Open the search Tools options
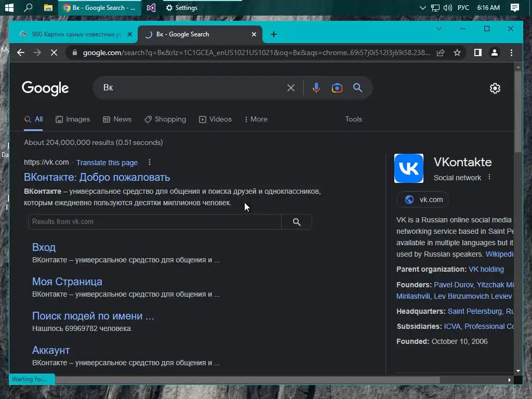 (353, 119)
